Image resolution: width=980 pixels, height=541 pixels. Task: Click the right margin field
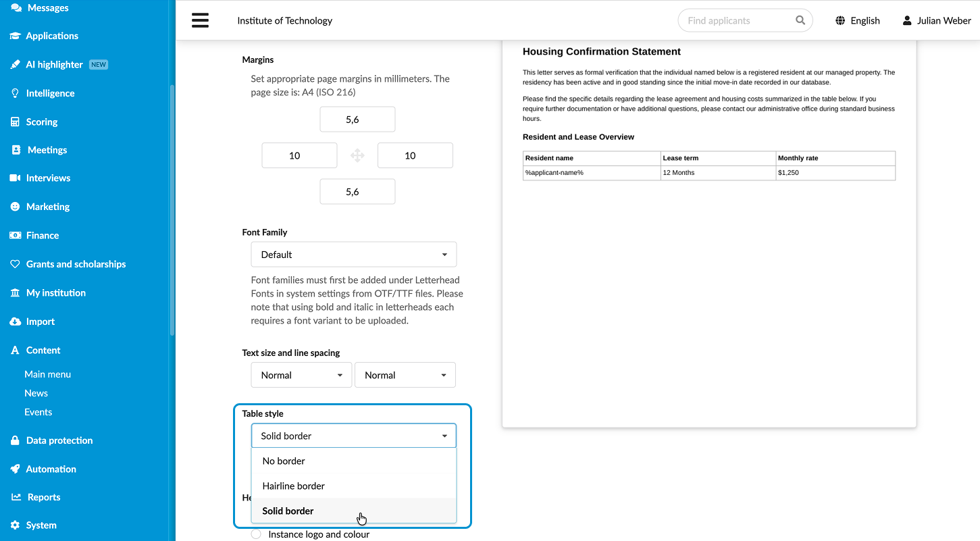415,155
